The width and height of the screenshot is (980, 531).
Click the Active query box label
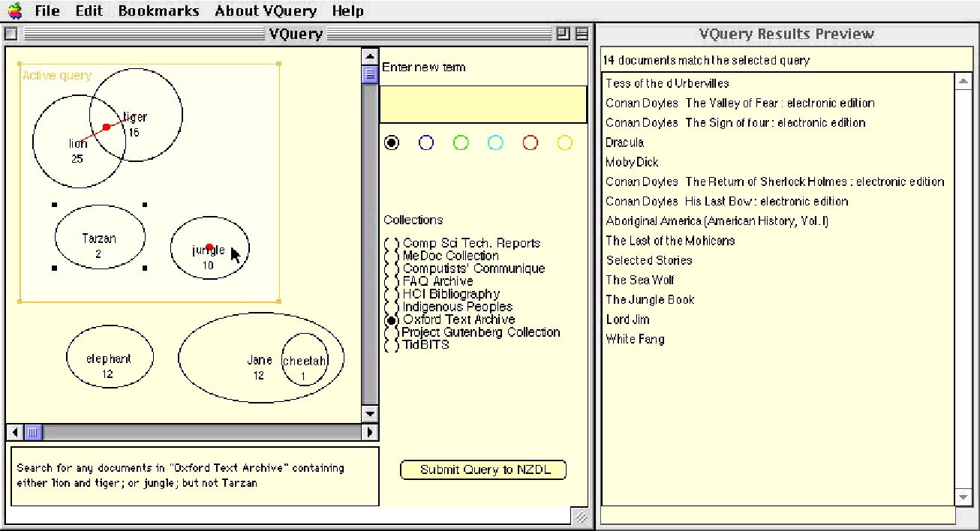coord(57,76)
